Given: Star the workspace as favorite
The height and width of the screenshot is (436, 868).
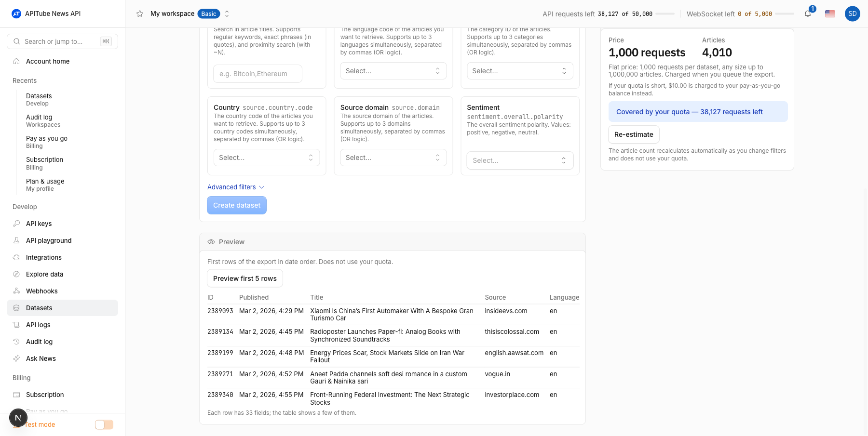Looking at the screenshot, I should pyautogui.click(x=140, y=13).
